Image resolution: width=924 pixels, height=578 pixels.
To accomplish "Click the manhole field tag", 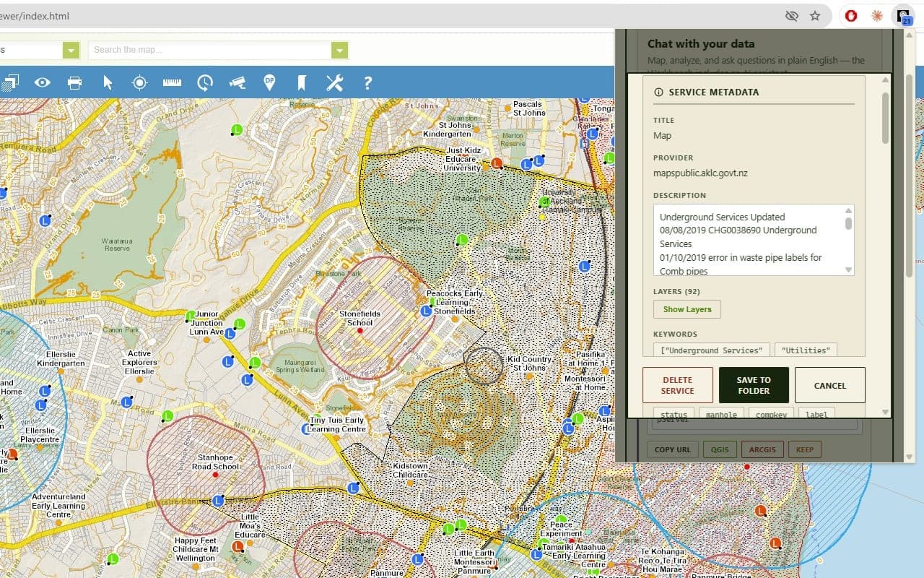I will pyautogui.click(x=721, y=415).
